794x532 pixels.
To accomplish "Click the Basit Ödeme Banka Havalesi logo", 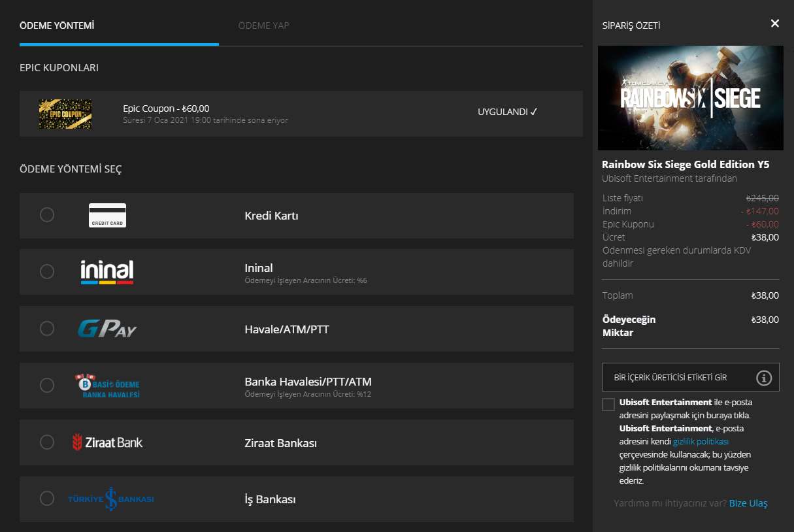I will pyautogui.click(x=107, y=386).
